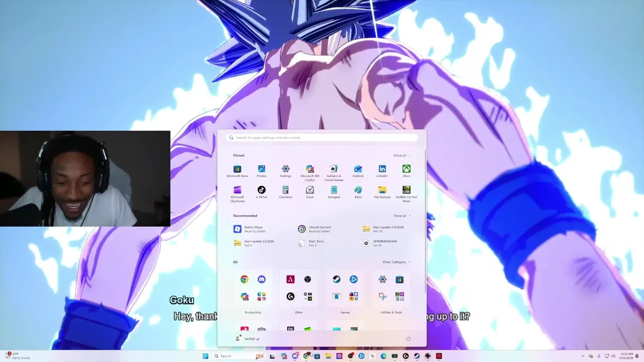Open Battle.net in Games group
The image size is (644, 362).
(x=354, y=279)
